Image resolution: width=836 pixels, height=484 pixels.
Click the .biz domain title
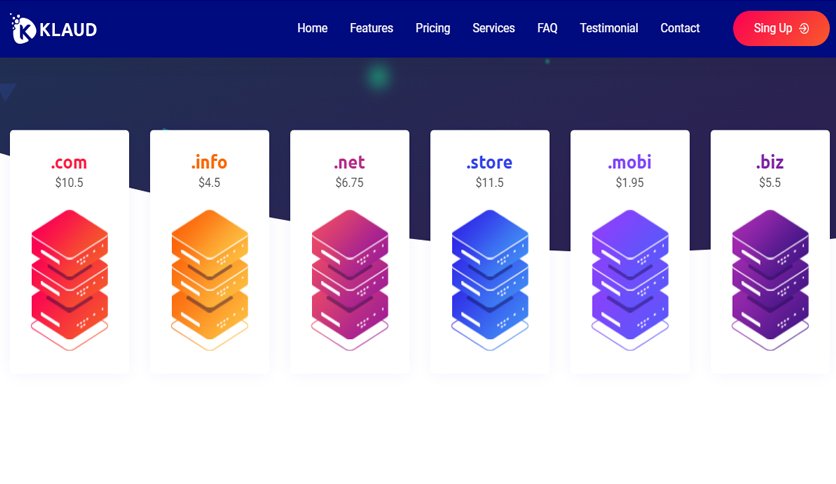(x=770, y=162)
